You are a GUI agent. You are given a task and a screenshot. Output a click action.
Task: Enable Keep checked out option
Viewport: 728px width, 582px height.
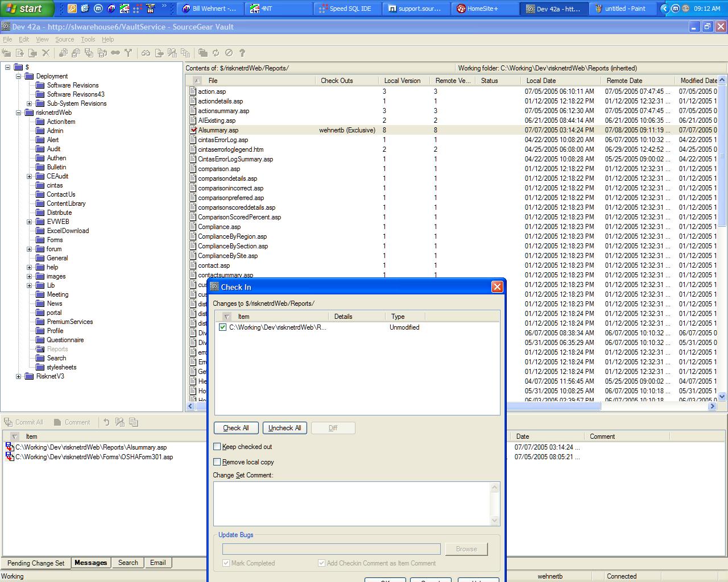point(217,447)
